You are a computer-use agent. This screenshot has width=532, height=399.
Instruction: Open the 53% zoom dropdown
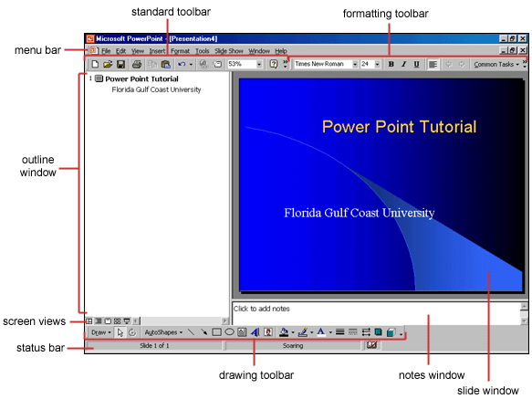(x=259, y=64)
